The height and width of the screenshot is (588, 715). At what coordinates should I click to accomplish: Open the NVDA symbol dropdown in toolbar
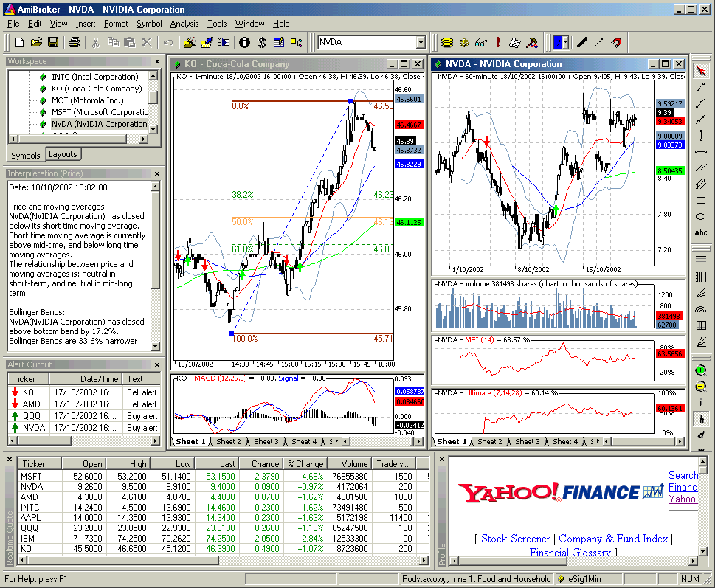pyautogui.click(x=421, y=43)
